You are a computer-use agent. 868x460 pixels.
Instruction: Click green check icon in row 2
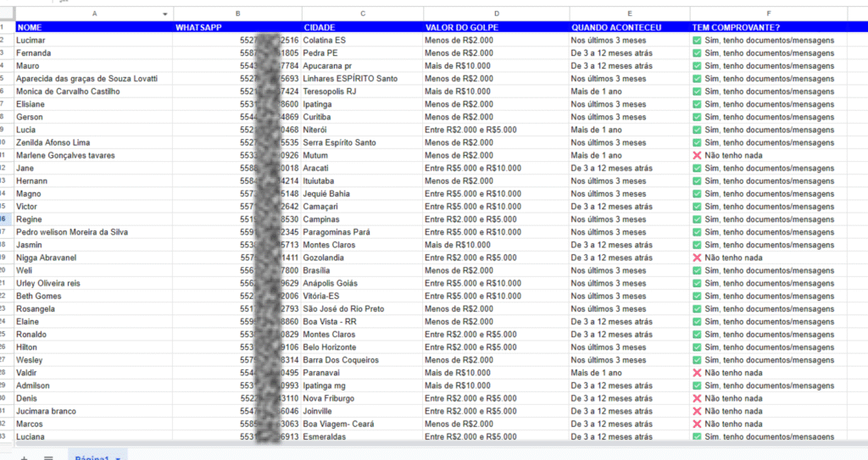697,40
